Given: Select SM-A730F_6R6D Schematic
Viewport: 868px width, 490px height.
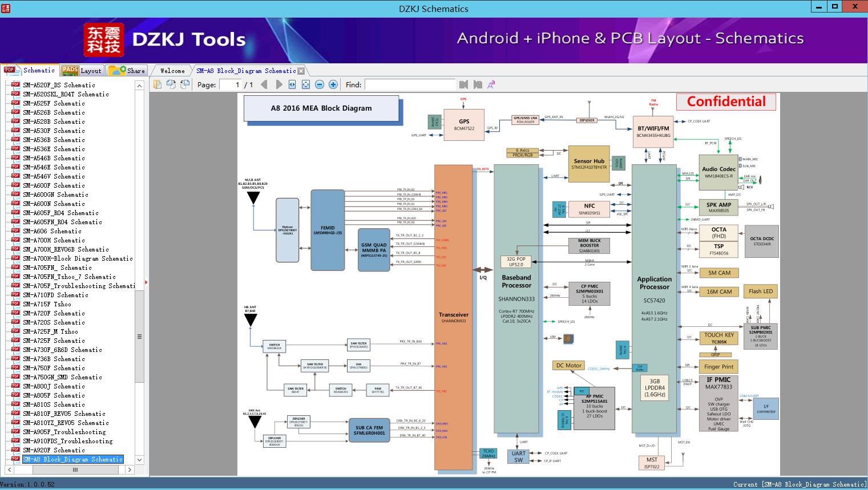Looking at the screenshot, I should click(62, 350).
